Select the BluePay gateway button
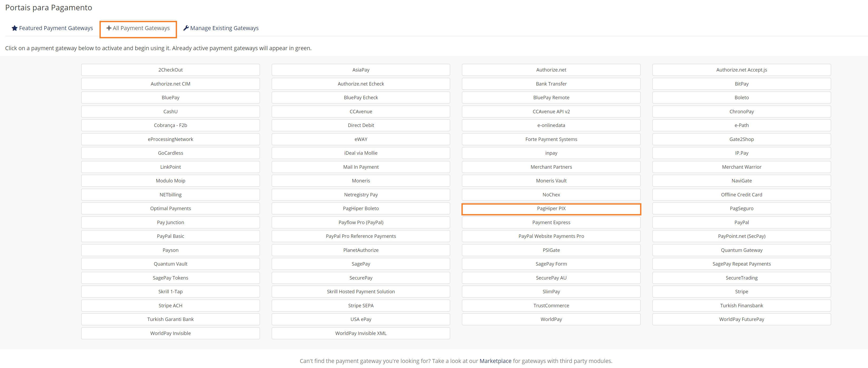This screenshot has width=868, height=368. click(170, 97)
